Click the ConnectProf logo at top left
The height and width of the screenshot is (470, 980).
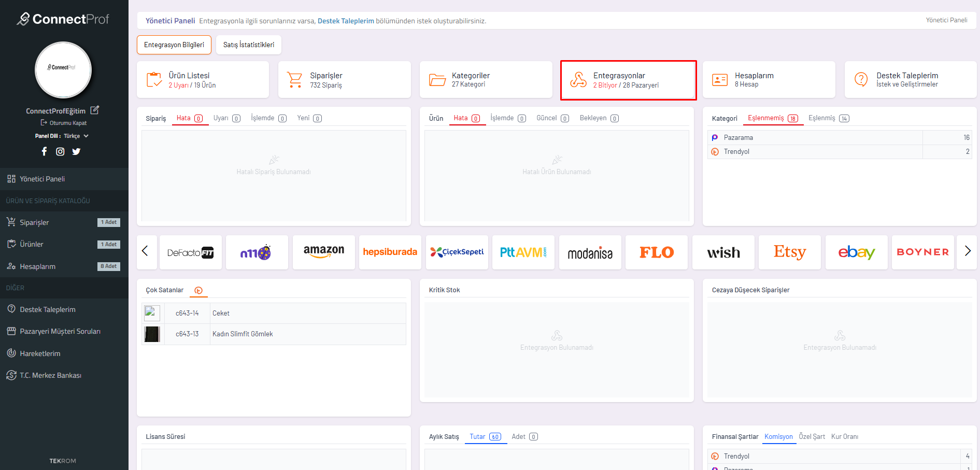coord(63,19)
